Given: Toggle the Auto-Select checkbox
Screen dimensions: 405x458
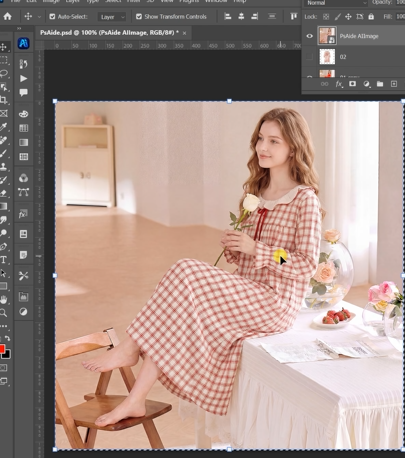Looking at the screenshot, I should [x=52, y=16].
